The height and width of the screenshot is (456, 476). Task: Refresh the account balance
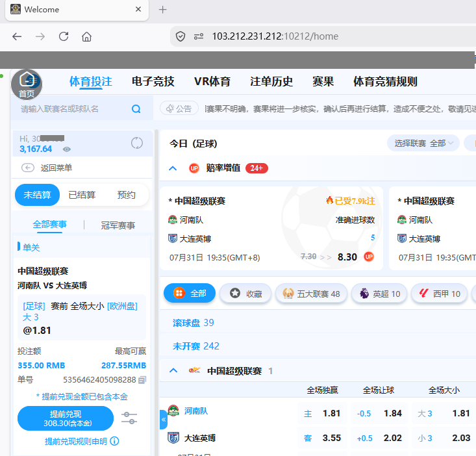click(137, 143)
